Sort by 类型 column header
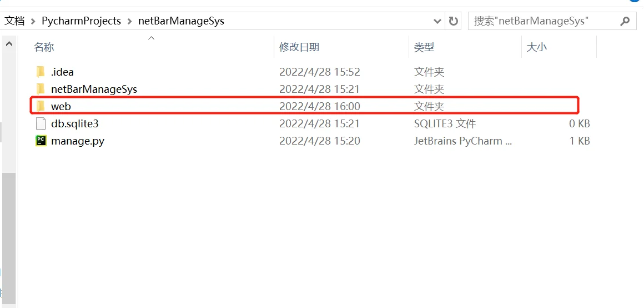The height and width of the screenshot is (308, 644). 424,47
